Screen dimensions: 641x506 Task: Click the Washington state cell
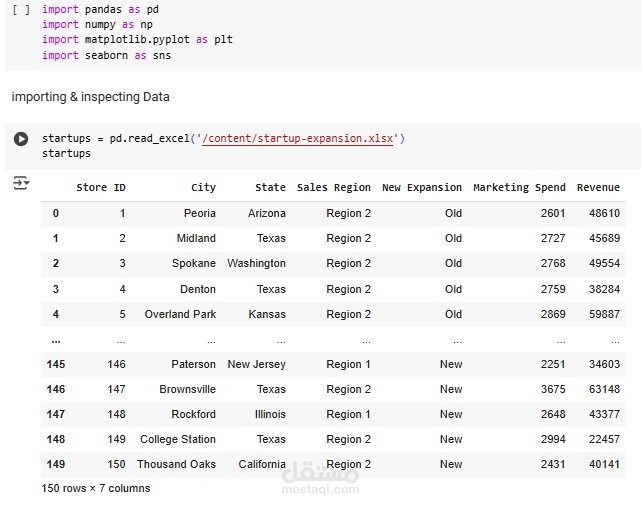pos(256,263)
